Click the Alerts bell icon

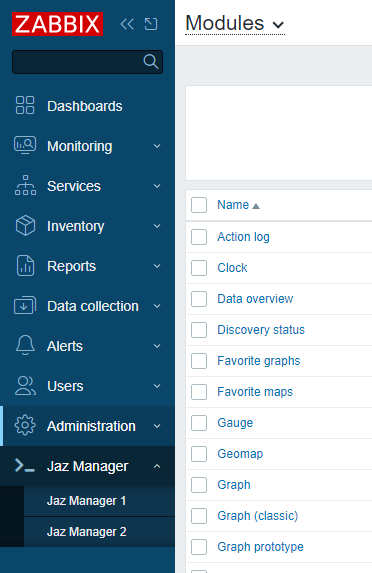25,345
